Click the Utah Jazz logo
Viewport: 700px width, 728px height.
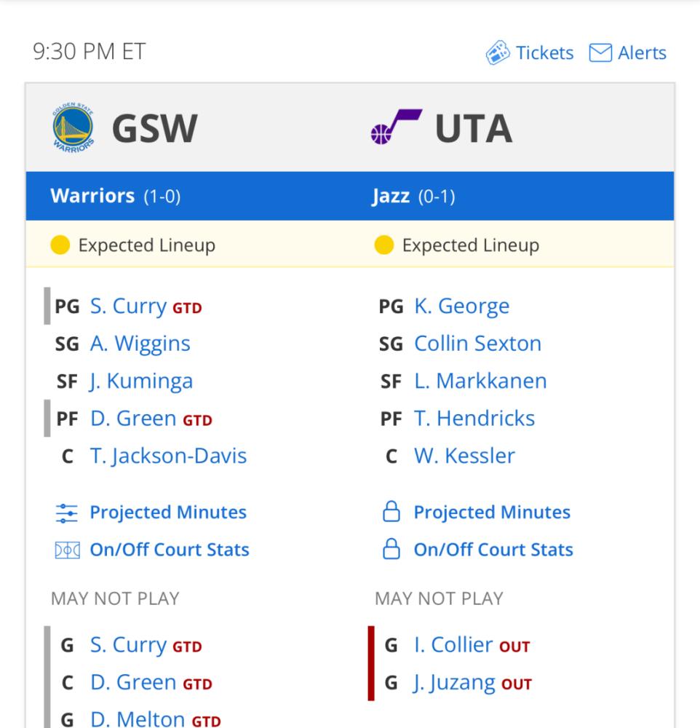click(396, 127)
